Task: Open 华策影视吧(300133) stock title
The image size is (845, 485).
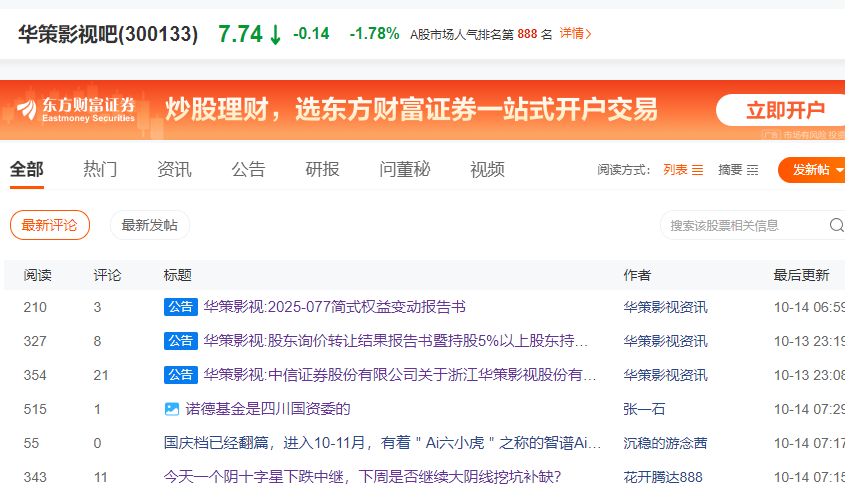Action: coord(108,34)
